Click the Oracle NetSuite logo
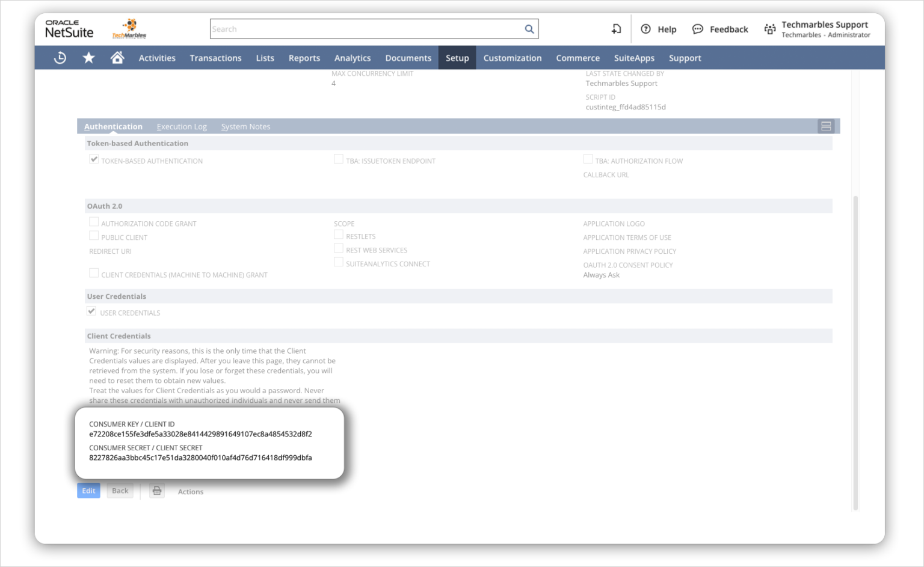 pos(69,29)
